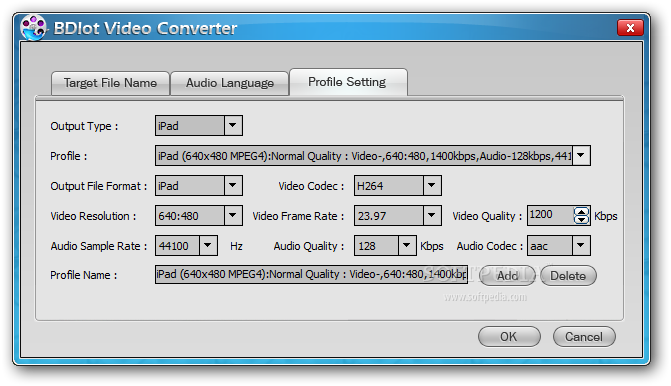671x386 pixels.
Task: Click the Kbps unit after Audio Quality
Action: point(431,246)
